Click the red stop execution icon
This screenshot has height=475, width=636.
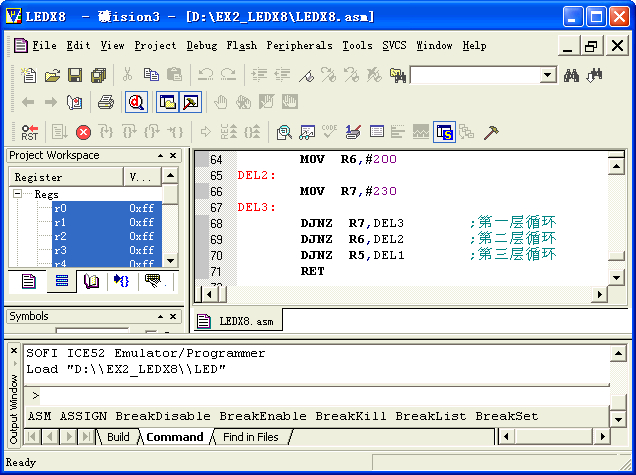click(83, 132)
